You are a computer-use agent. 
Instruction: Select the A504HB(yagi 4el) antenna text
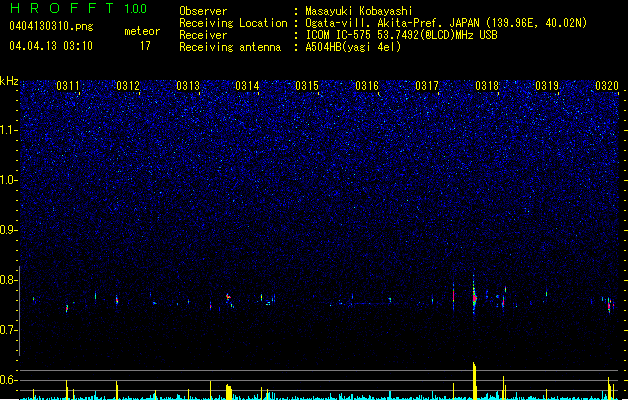click(x=353, y=47)
